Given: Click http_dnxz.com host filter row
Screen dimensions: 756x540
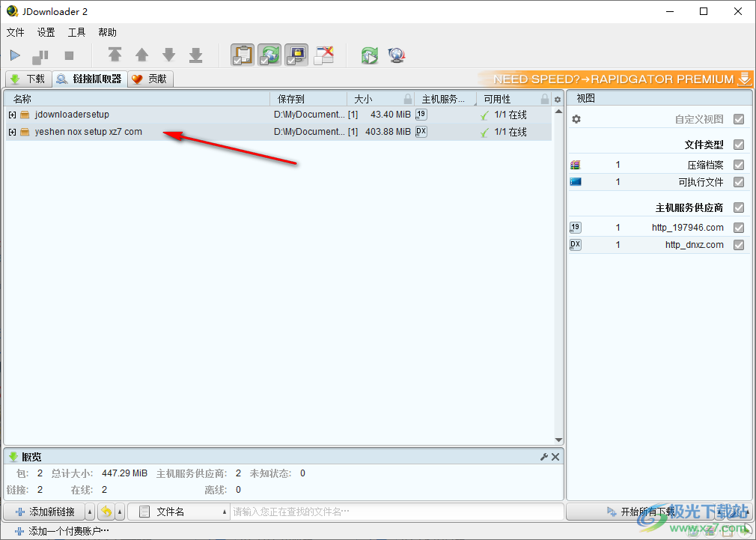Looking at the screenshot, I should (x=659, y=245).
